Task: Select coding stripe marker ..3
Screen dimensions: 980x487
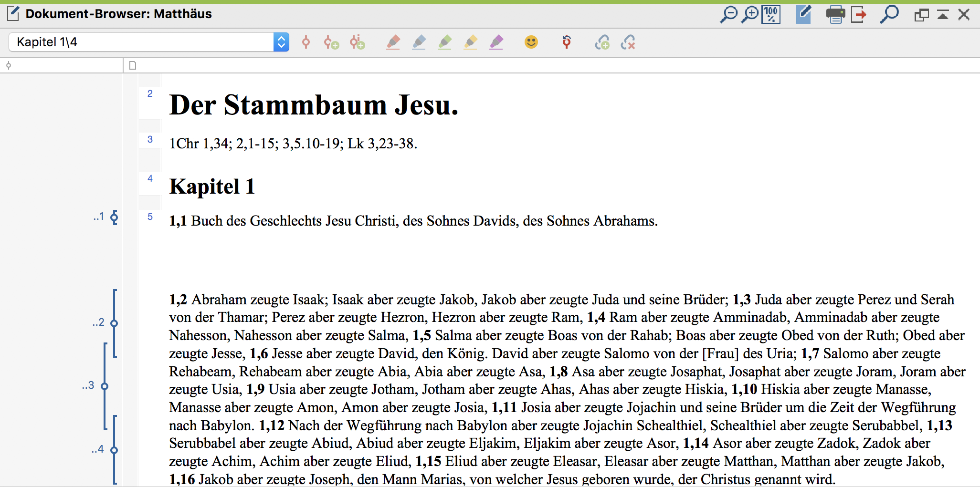Action: pyautogui.click(x=105, y=386)
